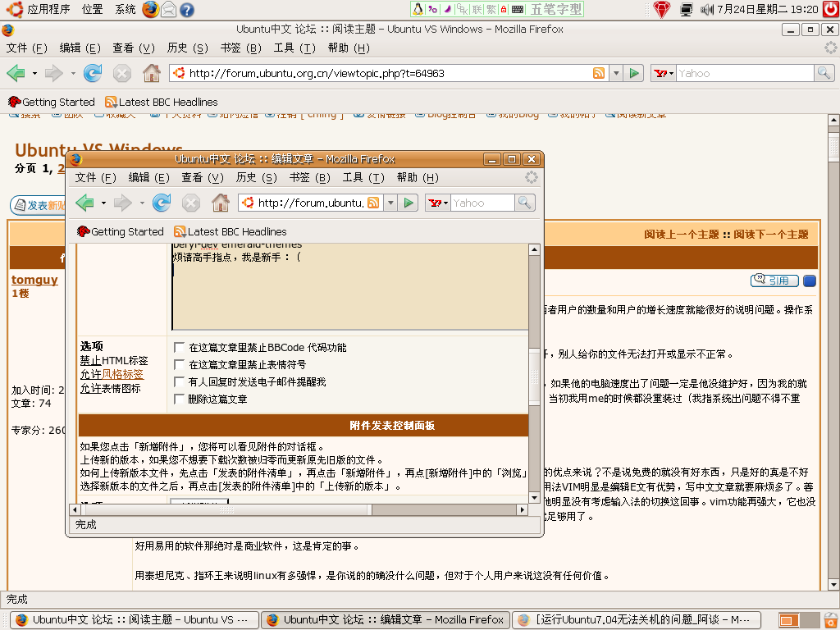Click RSS feed icon in main URL bar

click(x=598, y=73)
